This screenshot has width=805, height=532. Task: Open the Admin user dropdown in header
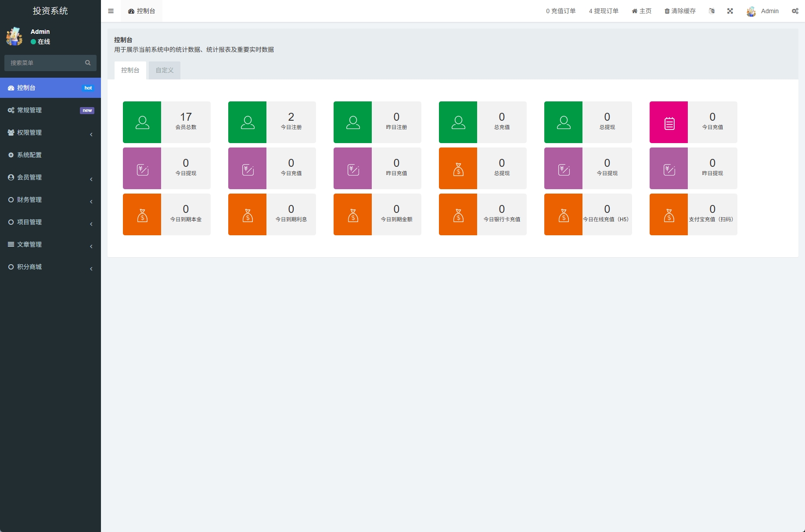763,11
